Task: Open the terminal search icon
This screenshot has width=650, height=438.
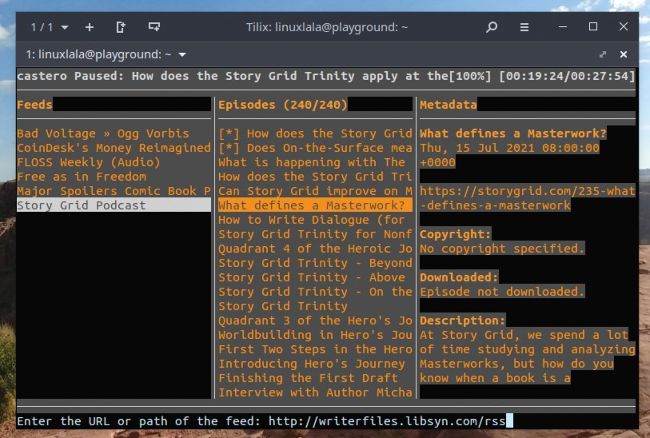Action: (x=491, y=27)
